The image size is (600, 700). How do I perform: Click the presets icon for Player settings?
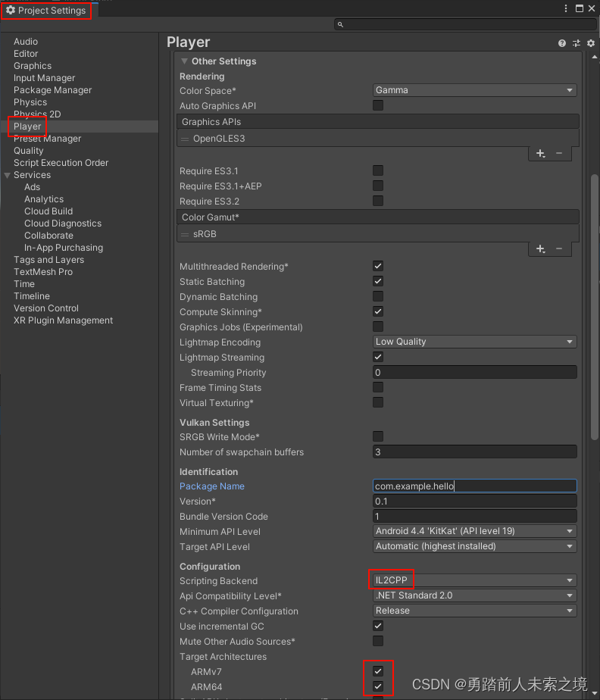point(576,43)
